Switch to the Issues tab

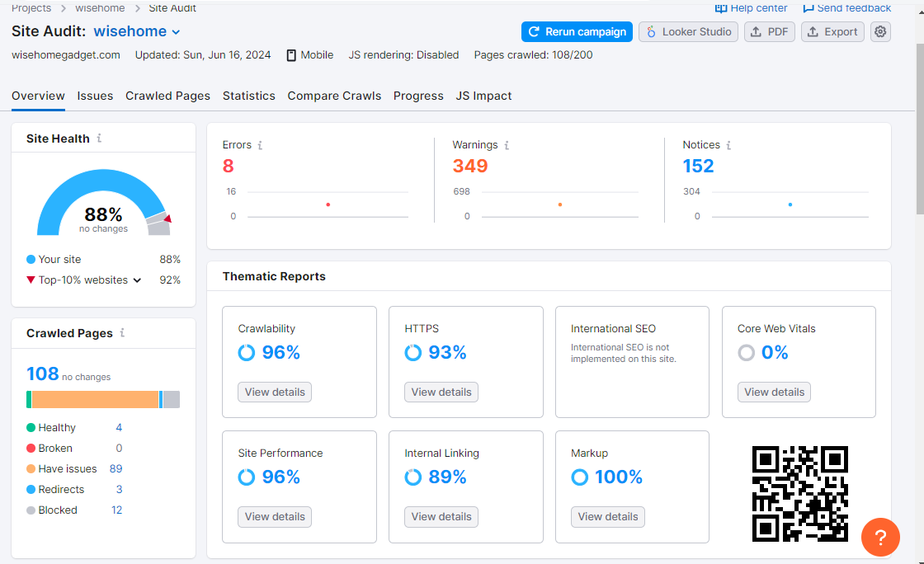click(x=95, y=96)
